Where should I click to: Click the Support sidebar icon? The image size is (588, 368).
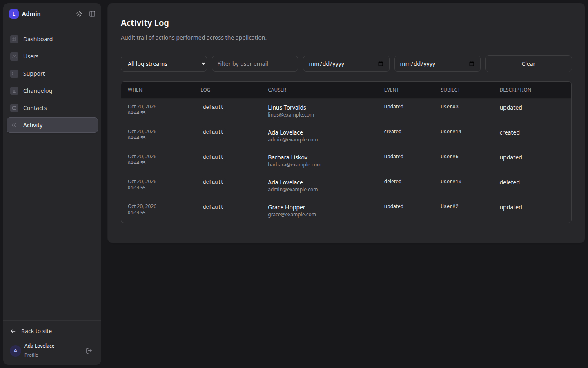[14, 74]
